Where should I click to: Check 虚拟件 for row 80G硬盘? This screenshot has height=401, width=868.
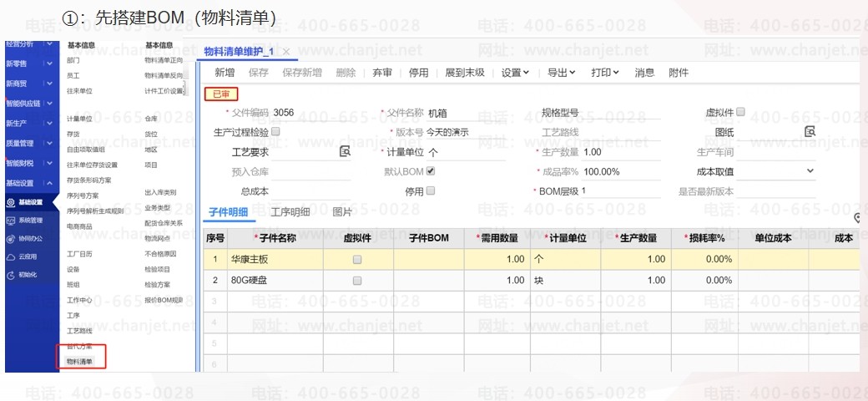[357, 280]
